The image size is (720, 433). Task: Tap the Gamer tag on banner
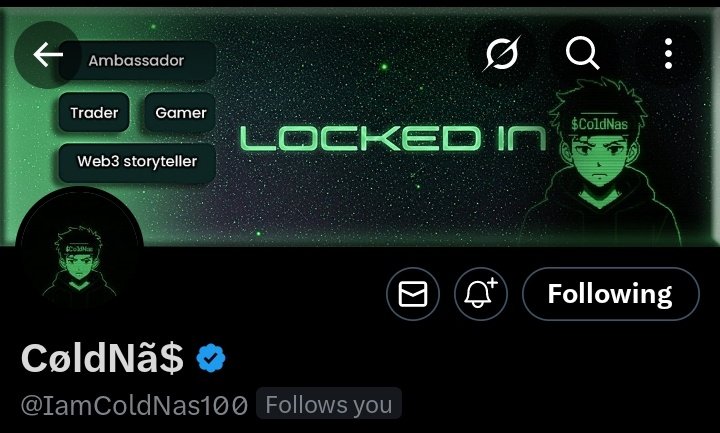(x=180, y=112)
